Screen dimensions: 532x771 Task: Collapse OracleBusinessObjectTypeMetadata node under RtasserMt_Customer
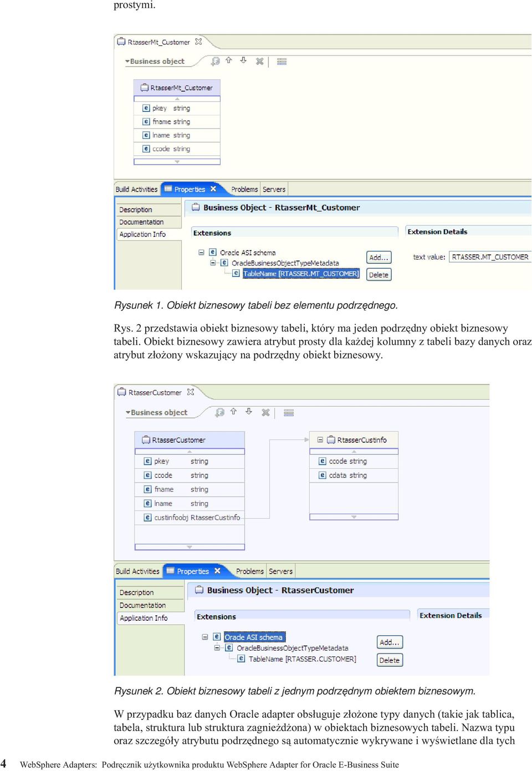213,263
